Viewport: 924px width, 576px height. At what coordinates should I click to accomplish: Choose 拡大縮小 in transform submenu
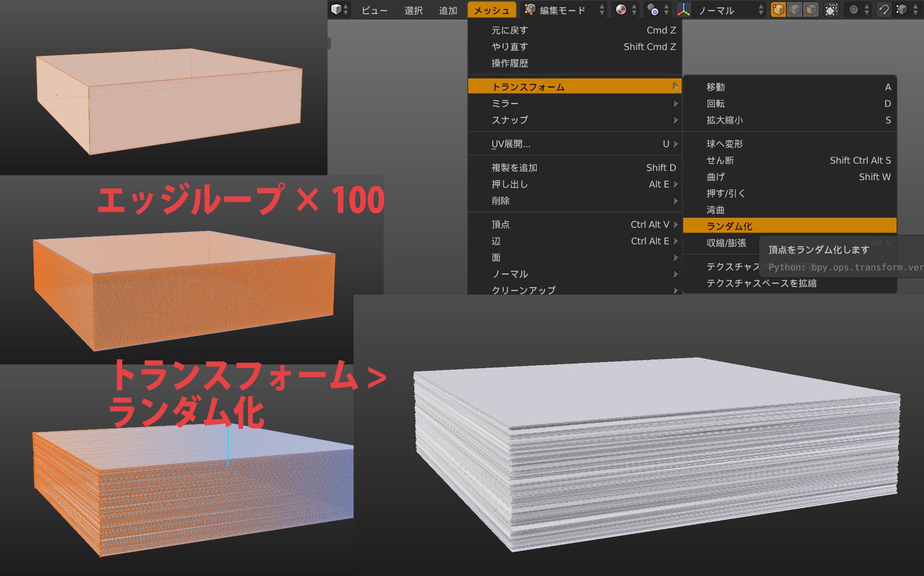pos(790,120)
